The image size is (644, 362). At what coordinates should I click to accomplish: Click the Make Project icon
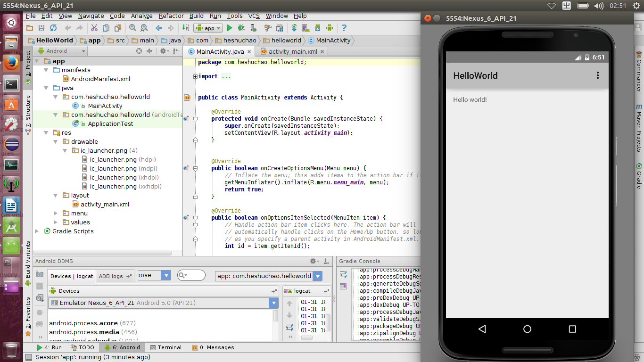click(185, 28)
